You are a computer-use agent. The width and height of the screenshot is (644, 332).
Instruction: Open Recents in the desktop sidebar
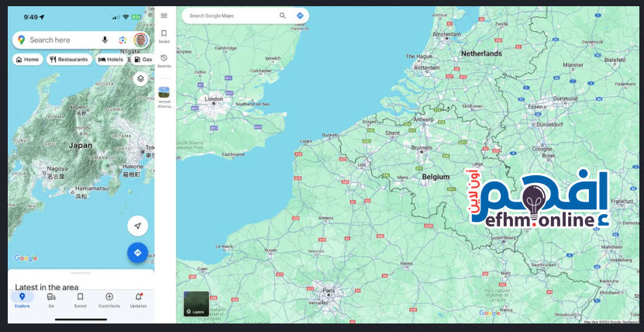[164, 61]
